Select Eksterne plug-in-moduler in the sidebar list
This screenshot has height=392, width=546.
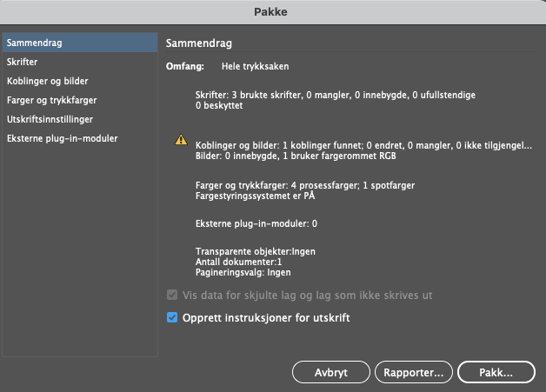(x=62, y=138)
